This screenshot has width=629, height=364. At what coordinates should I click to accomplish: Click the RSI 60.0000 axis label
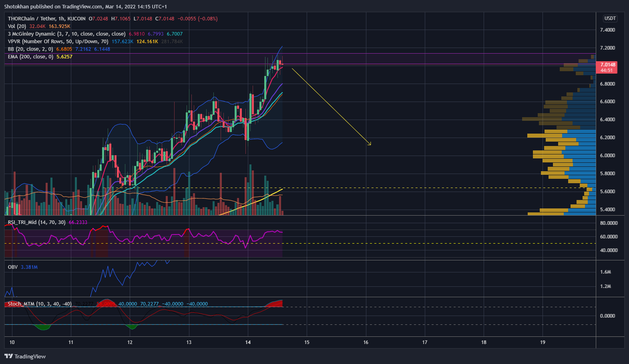pyautogui.click(x=609, y=237)
